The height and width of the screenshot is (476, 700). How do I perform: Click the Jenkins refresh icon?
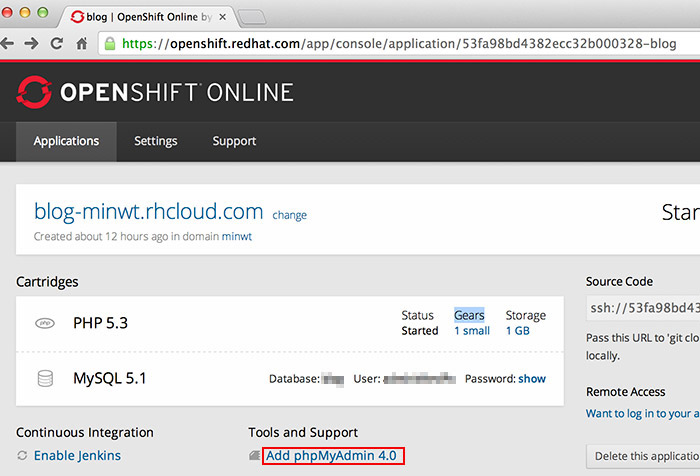pyautogui.click(x=22, y=455)
